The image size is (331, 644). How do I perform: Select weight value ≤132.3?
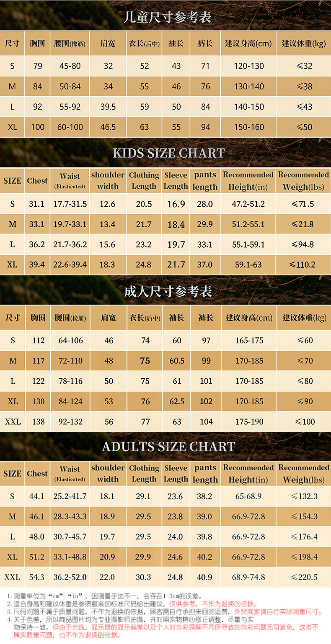(x=305, y=496)
